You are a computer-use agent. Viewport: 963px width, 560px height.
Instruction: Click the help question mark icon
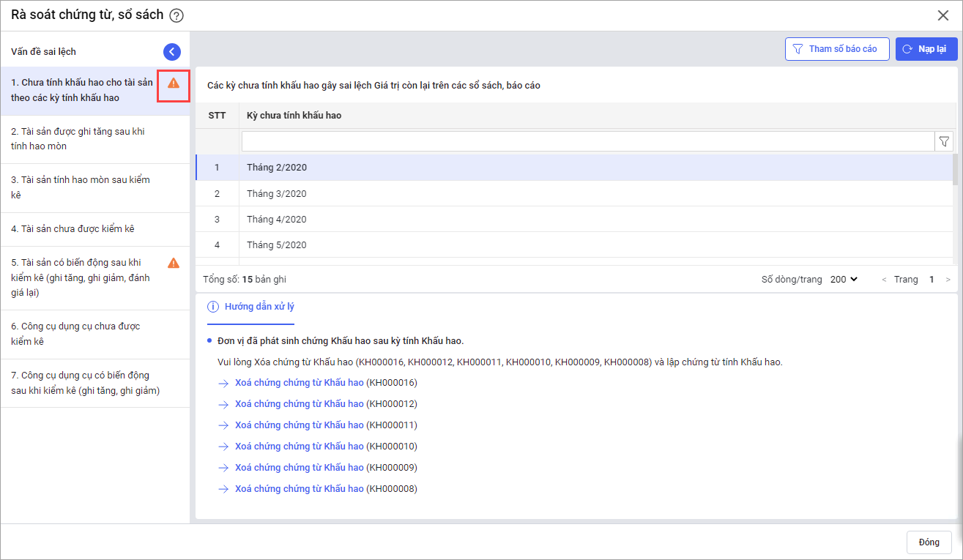coord(176,15)
